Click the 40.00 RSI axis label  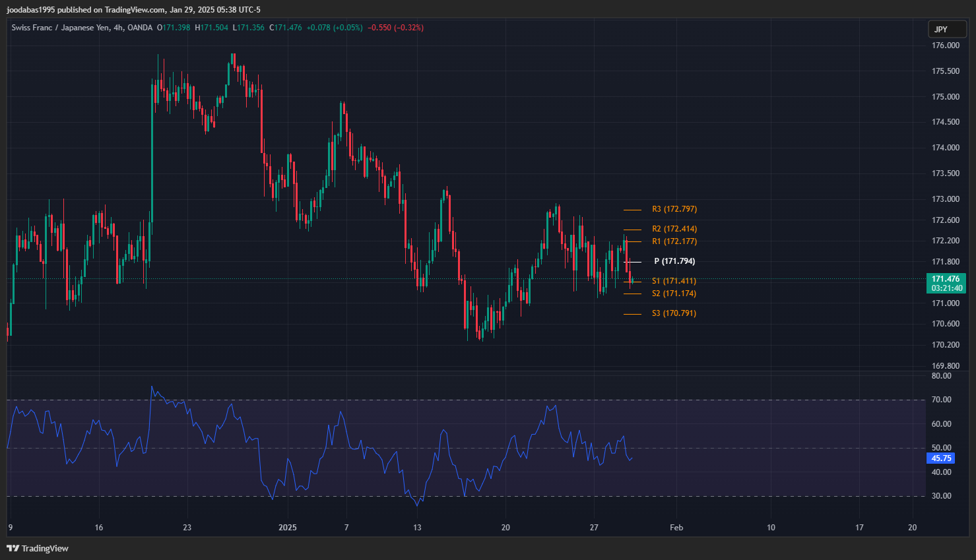(941, 472)
